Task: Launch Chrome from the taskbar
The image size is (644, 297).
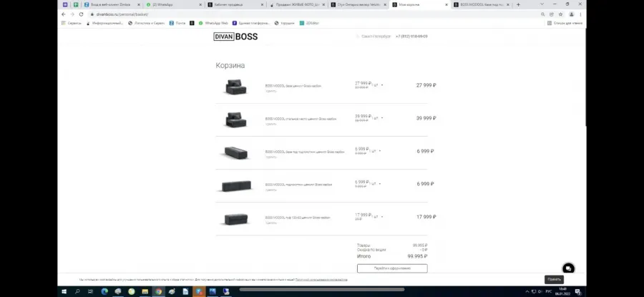Action: (x=158, y=292)
